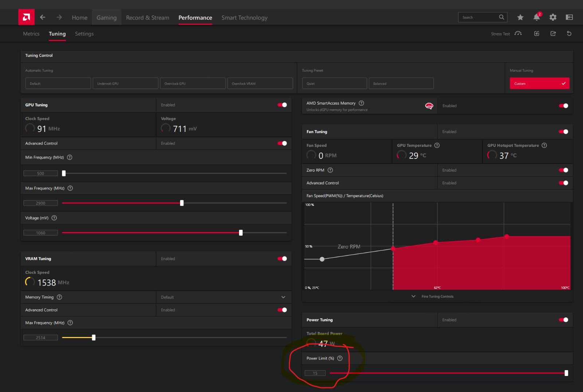Go forward with the right arrow
Viewport: 583px width, 392px height.
pos(59,17)
